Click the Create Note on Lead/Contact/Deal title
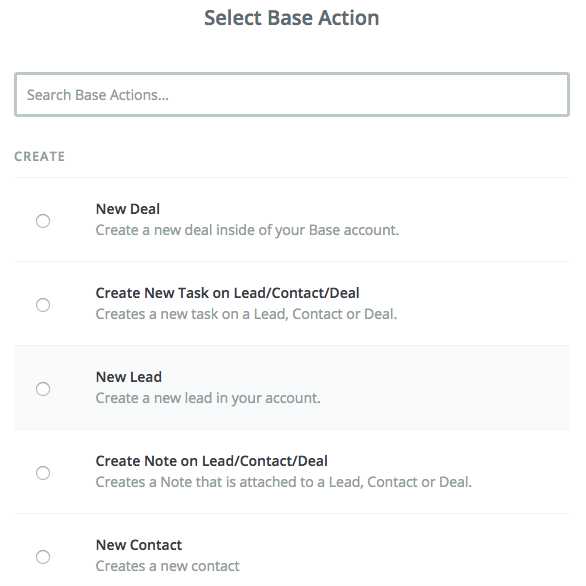 [x=212, y=461]
